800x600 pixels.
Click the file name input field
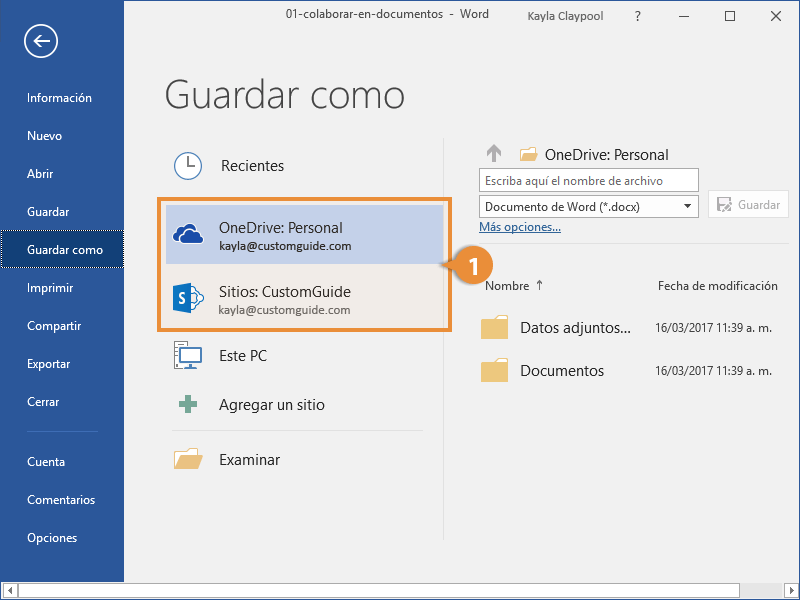tap(589, 181)
